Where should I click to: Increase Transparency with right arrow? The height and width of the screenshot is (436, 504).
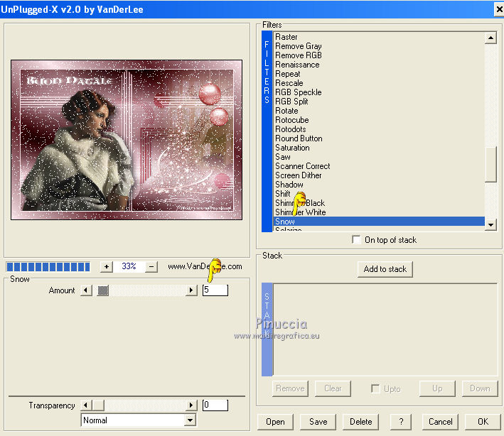(191, 405)
